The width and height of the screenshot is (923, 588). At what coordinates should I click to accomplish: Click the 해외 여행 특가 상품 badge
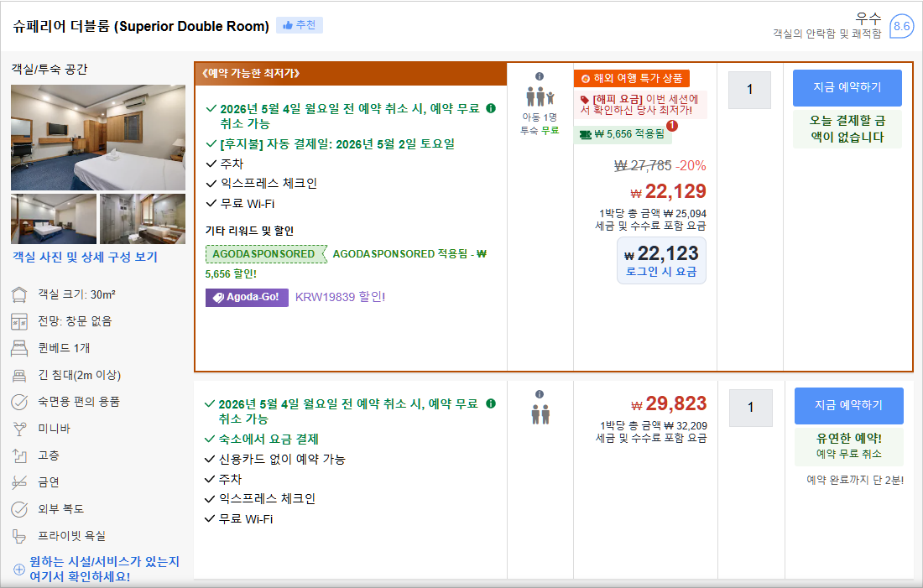[632, 78]
